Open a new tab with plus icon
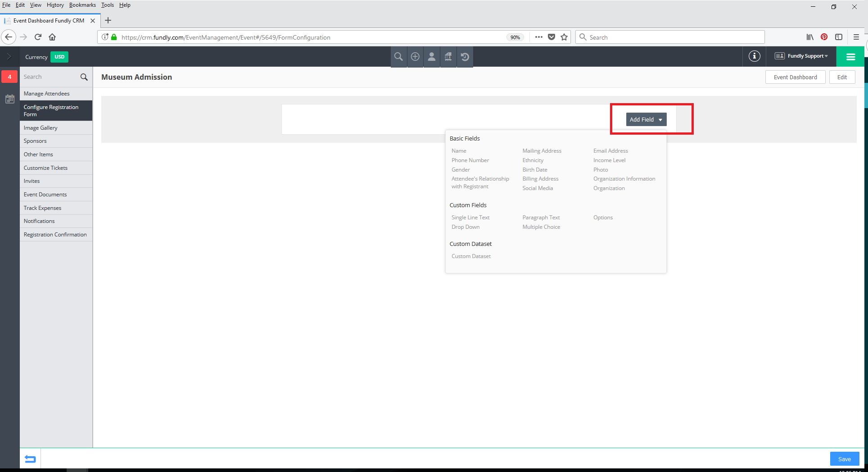This screenshot has width=868, height=472. 108,20
